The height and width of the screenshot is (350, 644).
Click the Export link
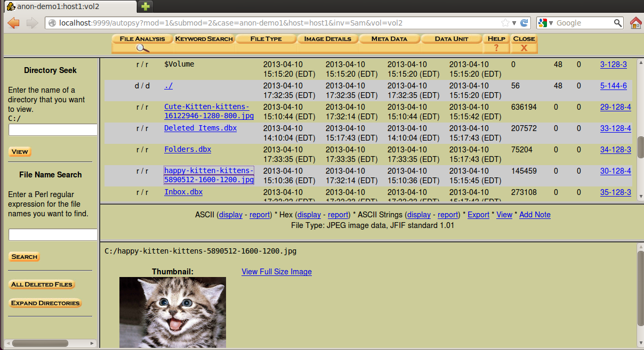(478, 215)
